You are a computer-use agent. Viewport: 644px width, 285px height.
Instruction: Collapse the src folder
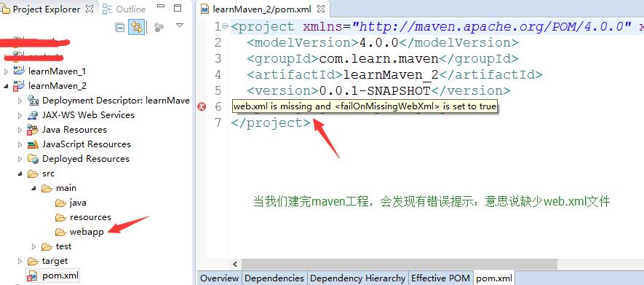(20, 174)
